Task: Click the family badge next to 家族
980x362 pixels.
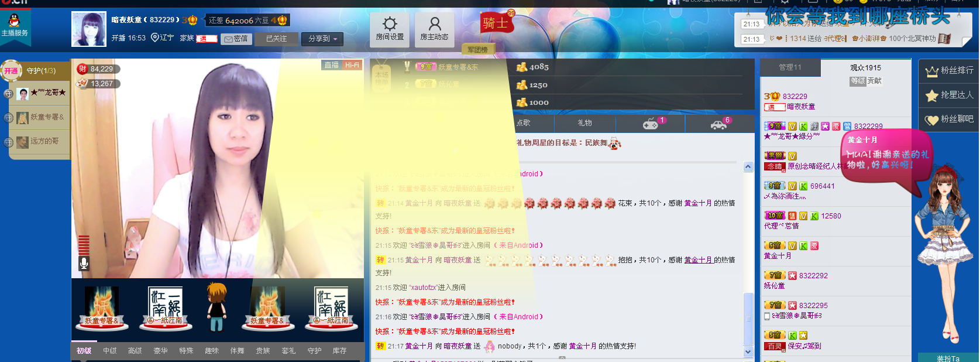Action: [x=207, y=39]
